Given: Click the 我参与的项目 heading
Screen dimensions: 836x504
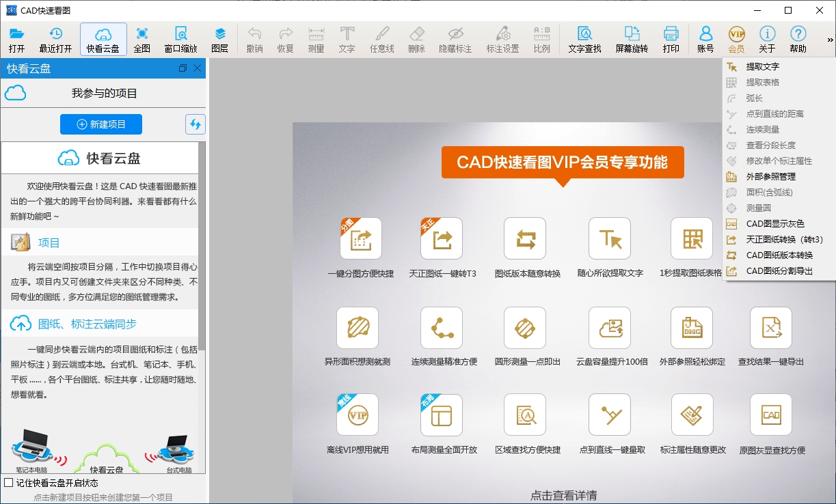Looking at the screenshot, I should click(105, 94).
